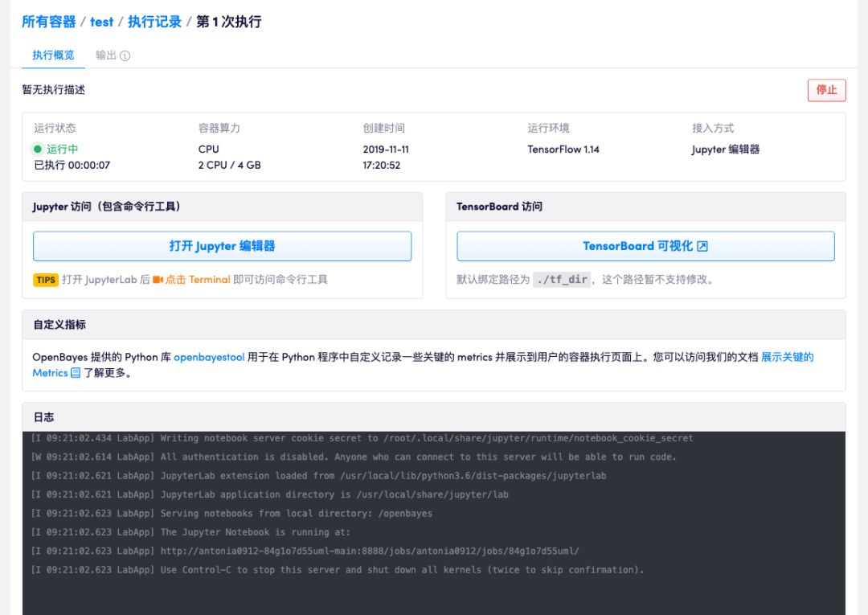Select the 执行概览 tab
Screen dimensions: 868x615
pos(52,56)
